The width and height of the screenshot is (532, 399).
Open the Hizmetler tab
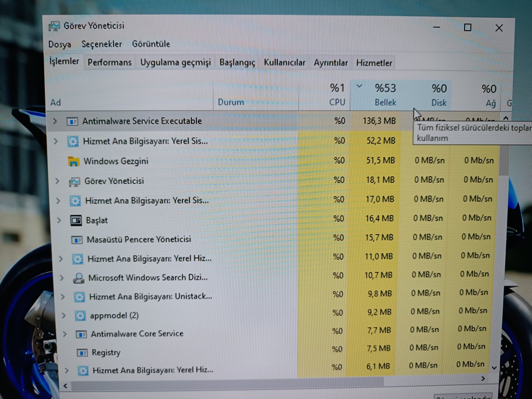pyautogui.click(x=374, y=63)
